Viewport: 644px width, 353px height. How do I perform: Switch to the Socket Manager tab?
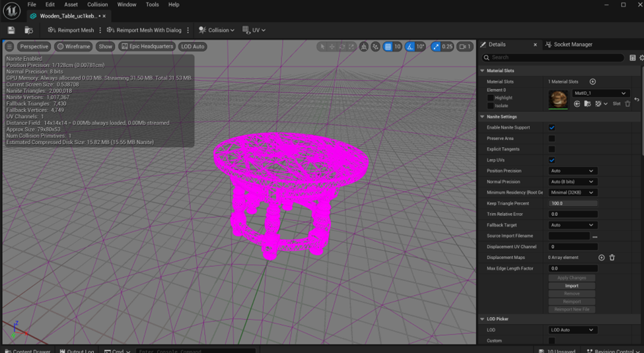click(x=569, y=44)
